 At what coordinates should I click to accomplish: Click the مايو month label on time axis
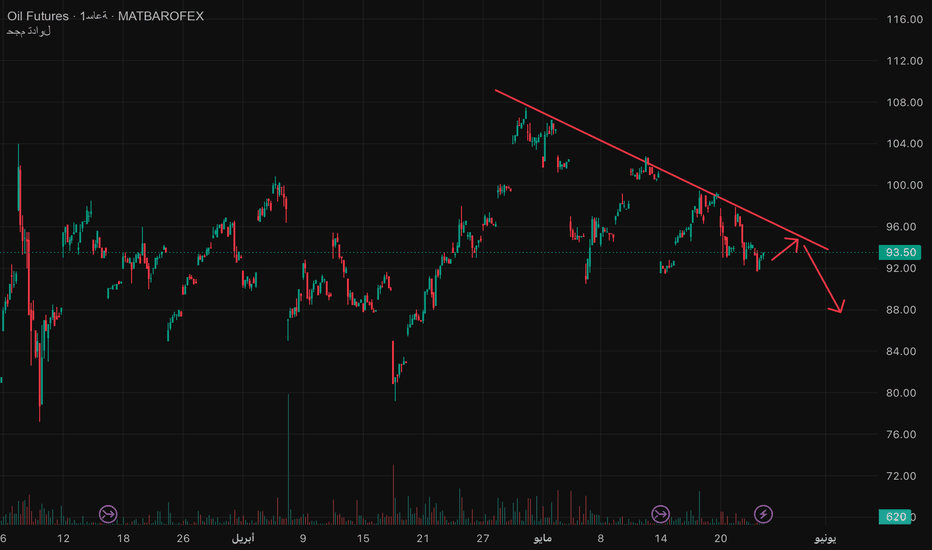[x=542, y=538]
